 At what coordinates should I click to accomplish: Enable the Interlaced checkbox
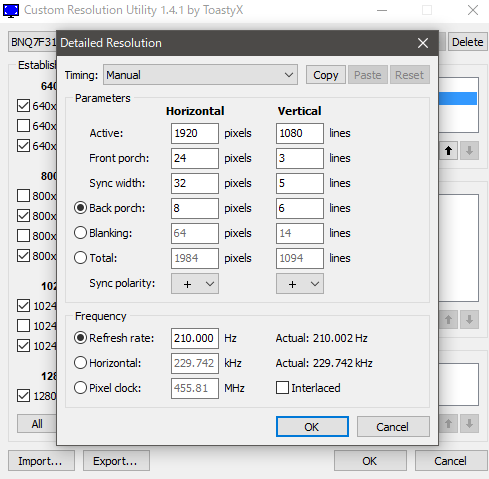pyautogui.click(x=282, y=388)
